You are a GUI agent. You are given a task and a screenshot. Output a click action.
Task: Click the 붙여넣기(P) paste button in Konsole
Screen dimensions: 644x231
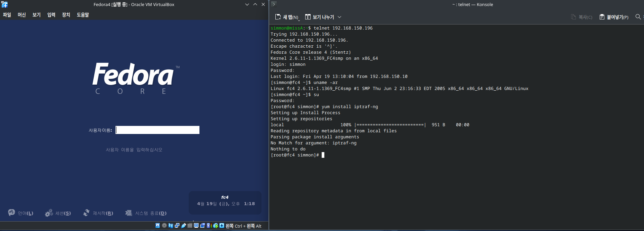point(614,17)
